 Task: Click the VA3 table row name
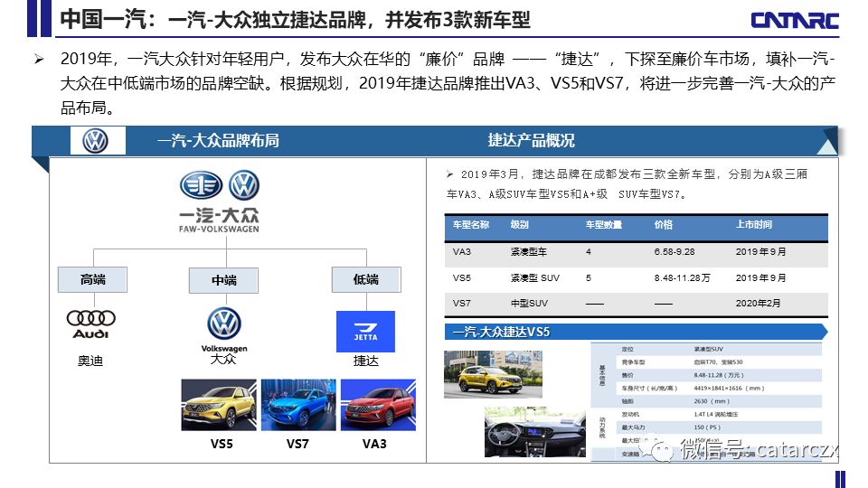[x=462, y=252]
